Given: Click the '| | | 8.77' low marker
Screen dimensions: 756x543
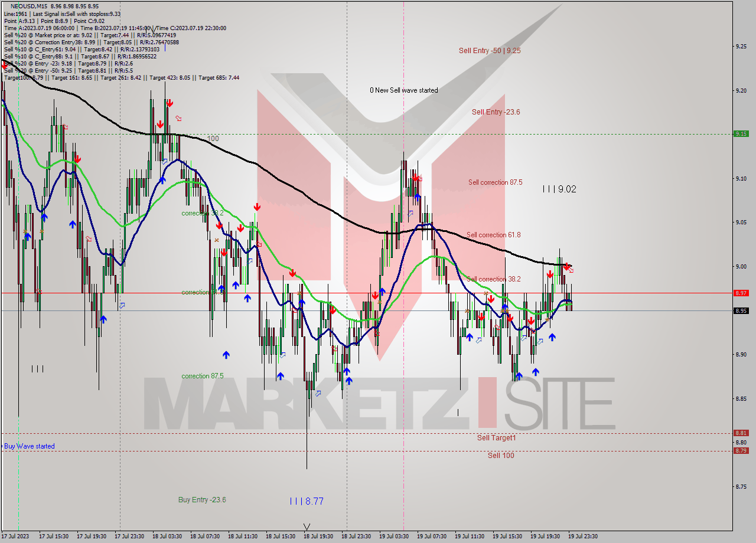Looking at the screenshot, I should point(307,501).
